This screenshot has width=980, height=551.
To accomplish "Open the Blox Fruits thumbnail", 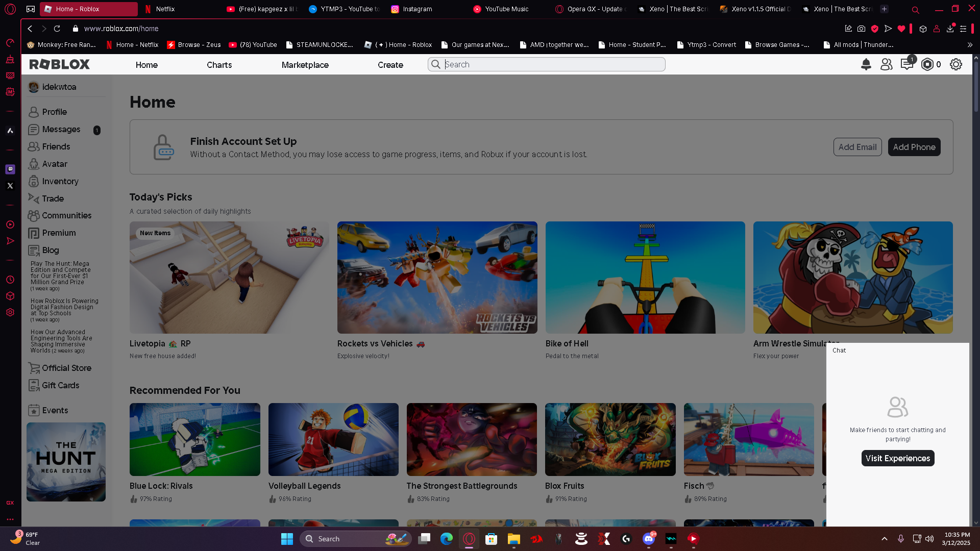I will (610, 439).
